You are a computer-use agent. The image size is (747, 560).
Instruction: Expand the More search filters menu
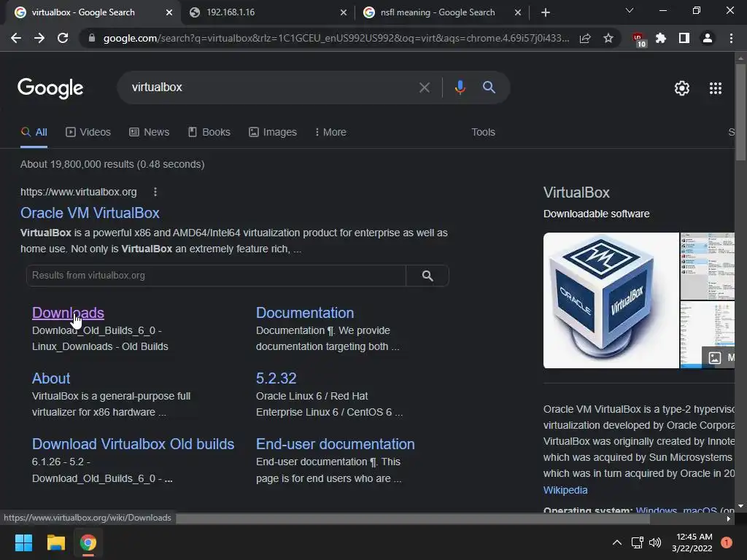coord(330,133)
